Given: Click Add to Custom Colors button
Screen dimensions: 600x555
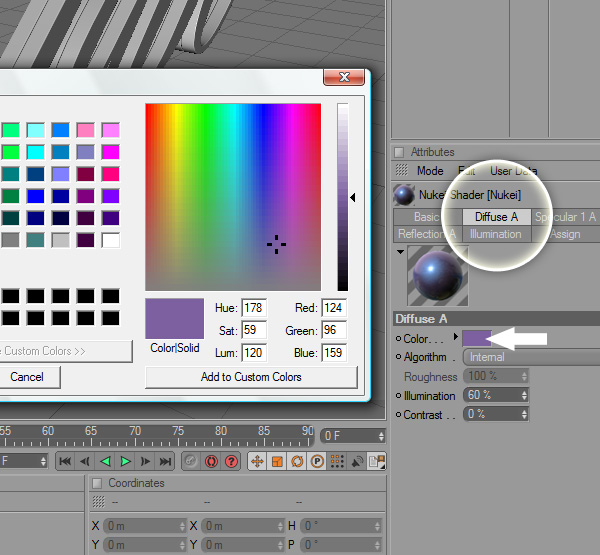Looking at the screenshot, I should pyautogui.click(x=251, y=377).
